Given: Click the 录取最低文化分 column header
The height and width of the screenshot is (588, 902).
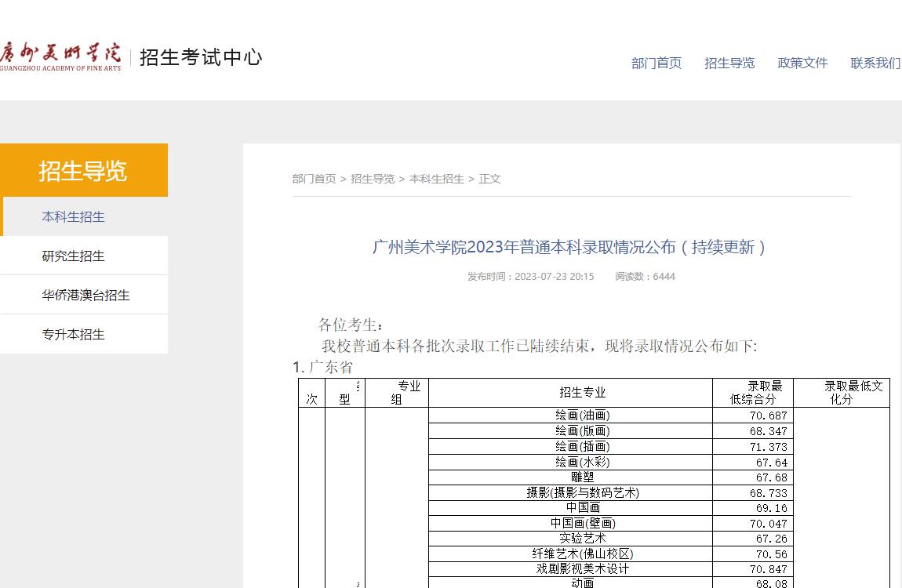Looking at the screenshot, I should point(842,393).
